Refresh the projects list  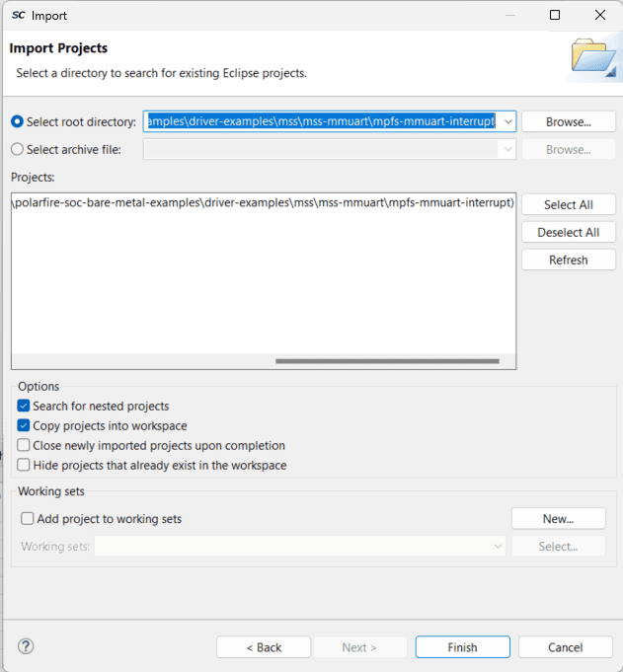click(x=568, y=260)
